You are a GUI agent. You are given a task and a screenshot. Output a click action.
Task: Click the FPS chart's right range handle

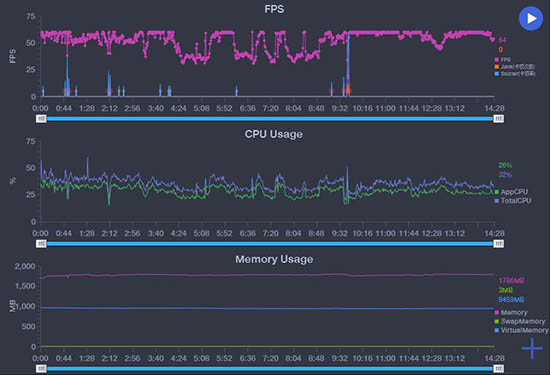(498, 119)
